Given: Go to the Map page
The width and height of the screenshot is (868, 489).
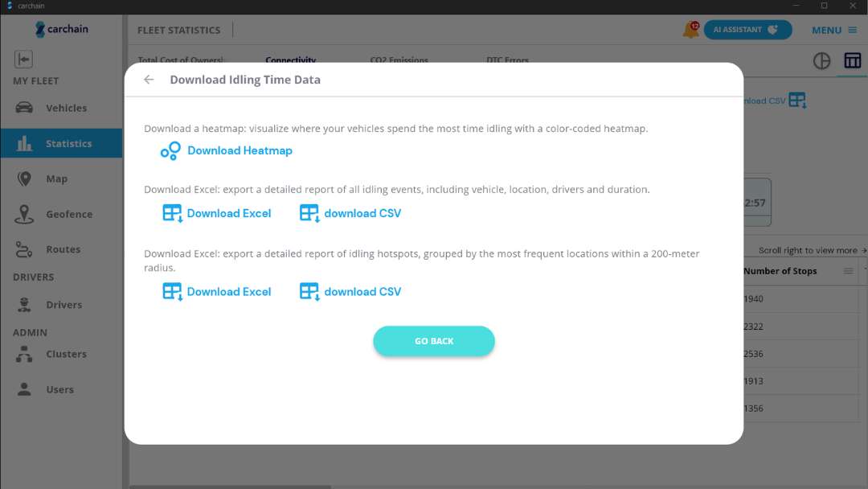Looking at the screenshot, I should 56,179.
